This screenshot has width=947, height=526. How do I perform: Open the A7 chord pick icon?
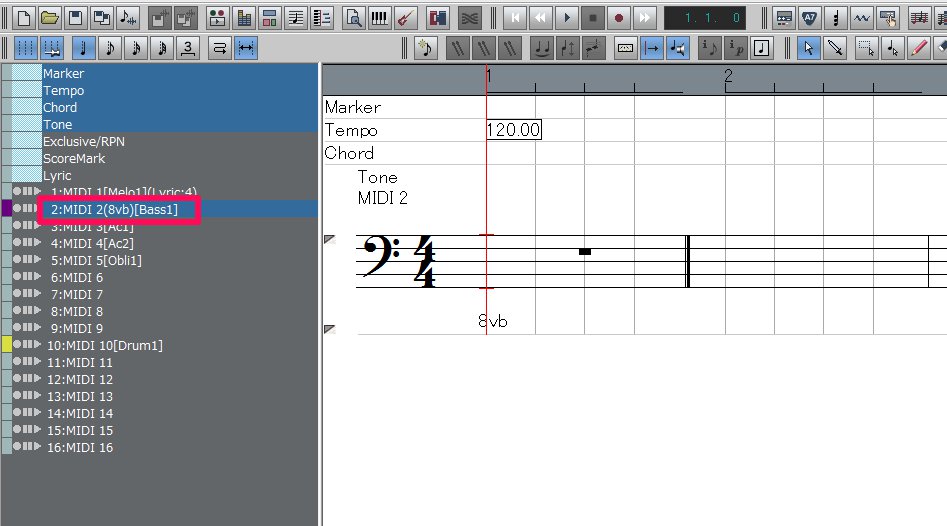point(809,18)
